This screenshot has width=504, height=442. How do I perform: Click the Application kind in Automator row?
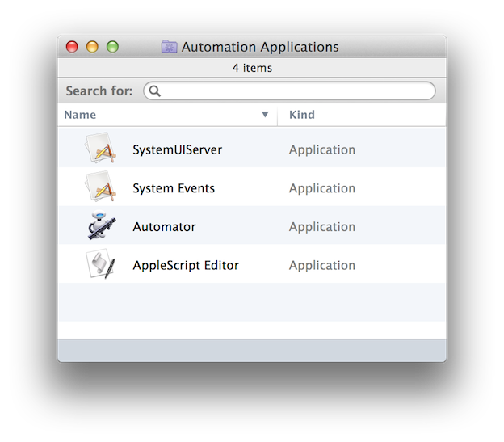click(x=322, y=227)
